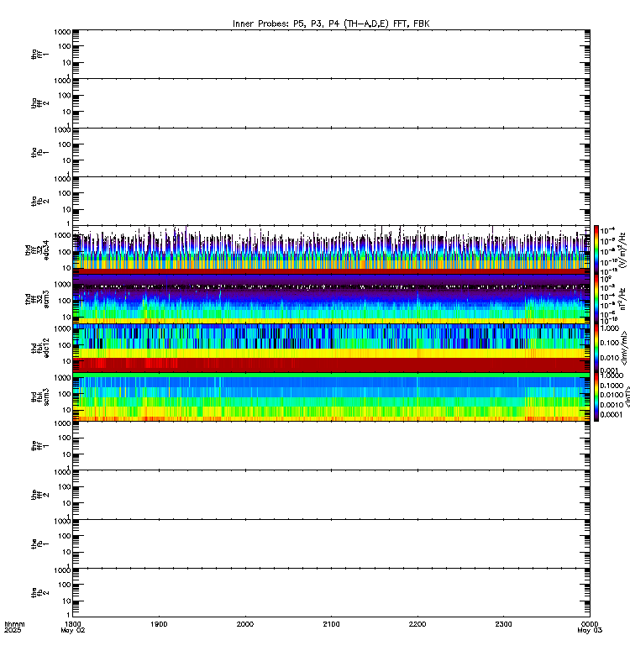This screenshot has height=672, width=630.
Task: Click the '2100' time axis label
Action: click(x=331, y=624)
